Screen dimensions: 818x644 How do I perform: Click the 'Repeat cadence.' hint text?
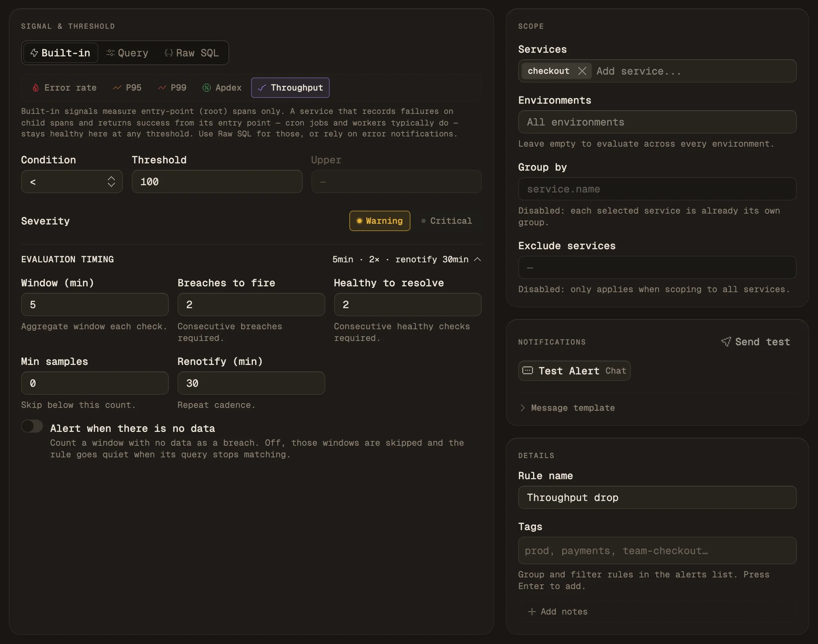coord(217,405)
